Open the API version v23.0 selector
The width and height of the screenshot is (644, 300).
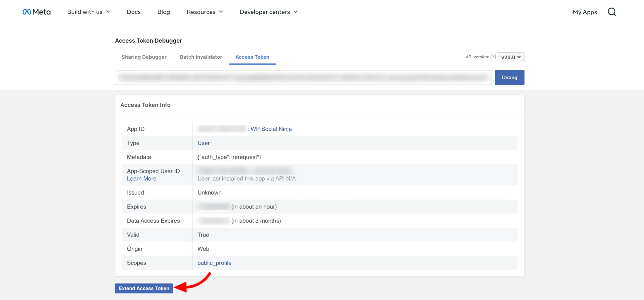511,57
